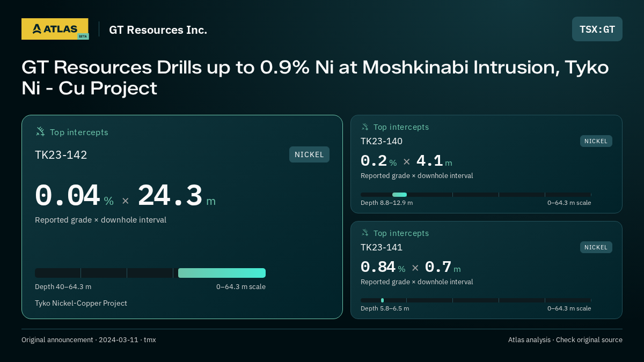Click 'Depth 5.8–6.5 m' label
The width and height of the screenshot is (644, 362).
point(385,308)
